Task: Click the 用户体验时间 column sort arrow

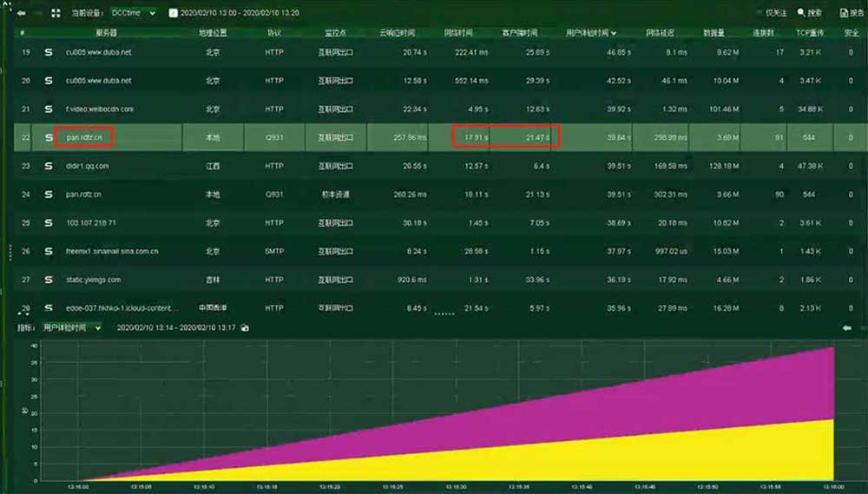Action: [614, 33]
